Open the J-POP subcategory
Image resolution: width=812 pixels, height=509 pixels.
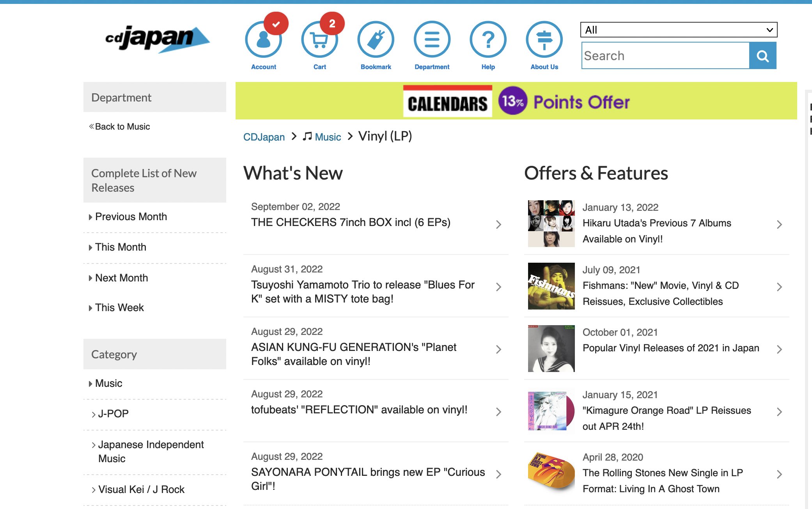113,414
